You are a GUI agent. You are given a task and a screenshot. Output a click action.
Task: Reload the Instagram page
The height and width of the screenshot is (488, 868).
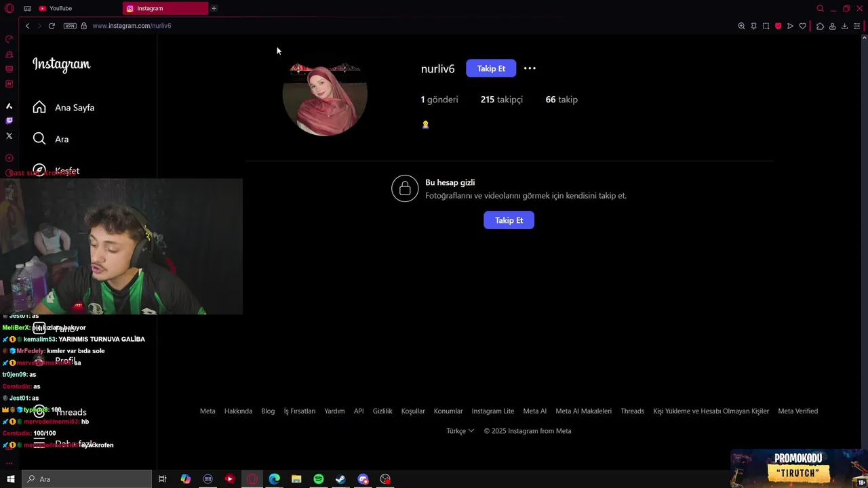[52, 26]
